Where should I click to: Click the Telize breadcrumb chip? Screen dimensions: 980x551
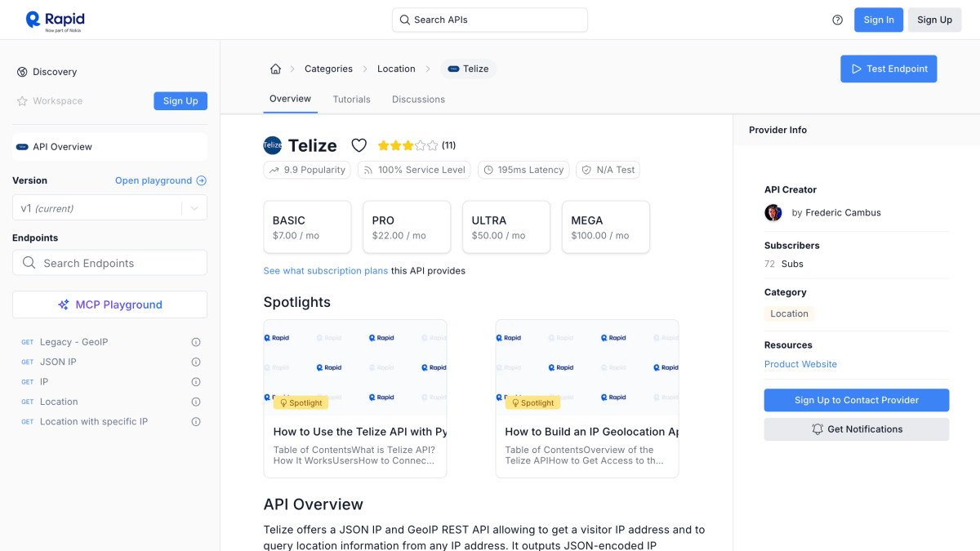tap(468, 69)
